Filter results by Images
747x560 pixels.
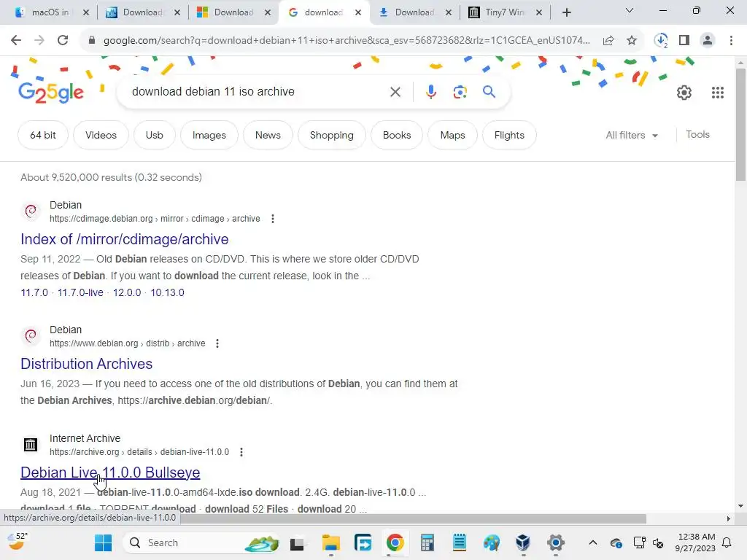tap(209, 135)
